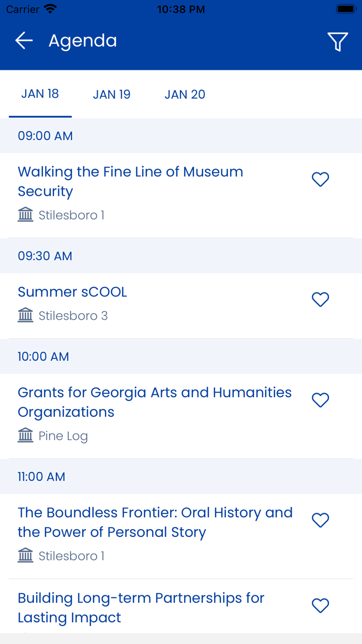362x644 pixels.
Task: Select the JAN 18 date tab
Action: pos(40,94)
